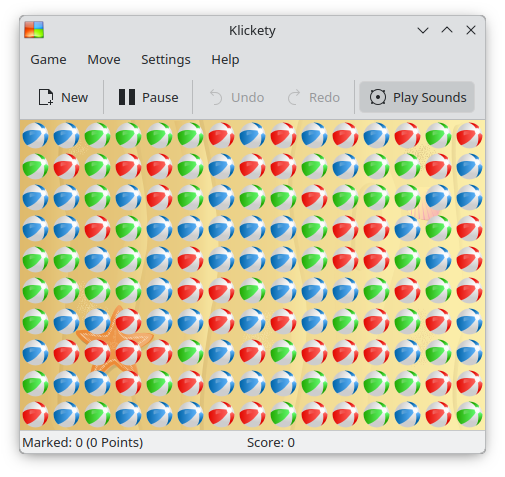
Task: Open the Help menu
Action: [225, 60]
